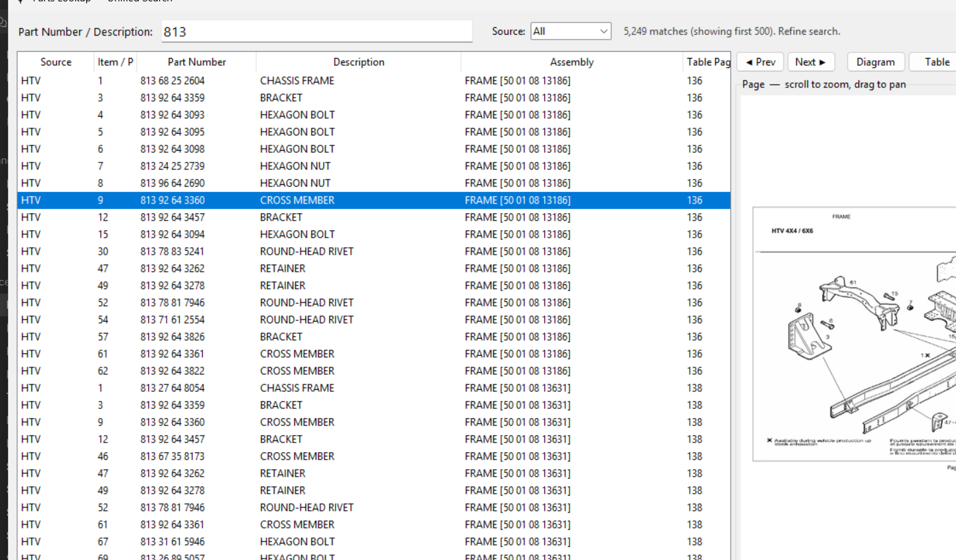
Task: Select part number 813 71 61 2554
Action: coord(173,320)
